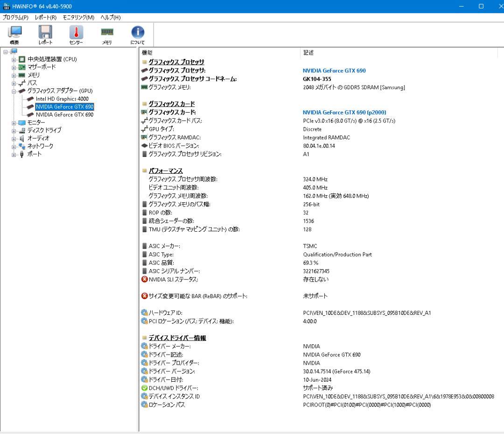Viewport: 504px width, 434px height.
Task: Click the 4:00:0 PCI location value
Action: [309, 321]
